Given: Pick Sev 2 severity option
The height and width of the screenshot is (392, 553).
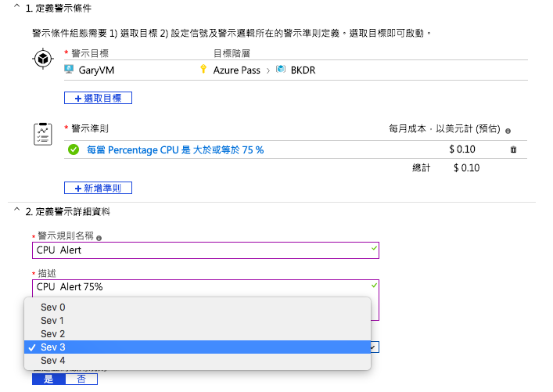Looking at the screenshot, I should [x=52, y=334].
